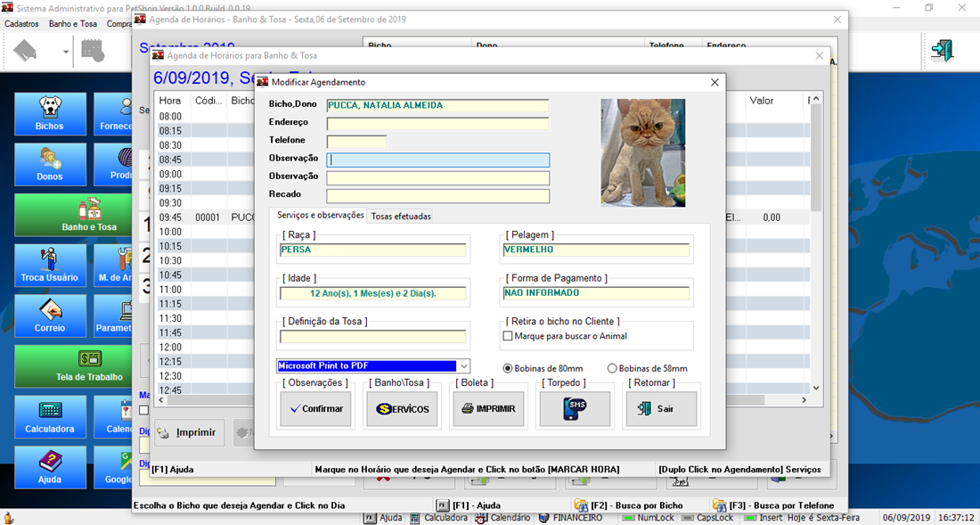Click the Produtos yarn tile
Viewport: 980px width, 525px height.
point(113,164)
